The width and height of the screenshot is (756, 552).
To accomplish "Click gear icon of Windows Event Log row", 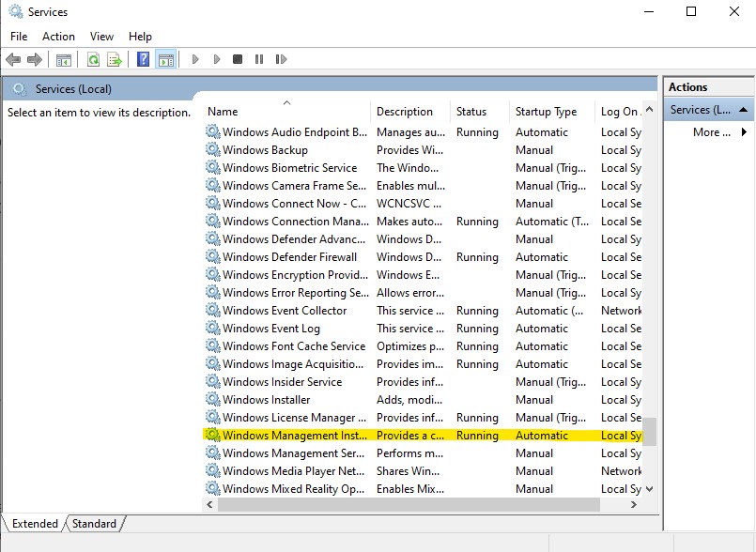I will tap(212, 328).
